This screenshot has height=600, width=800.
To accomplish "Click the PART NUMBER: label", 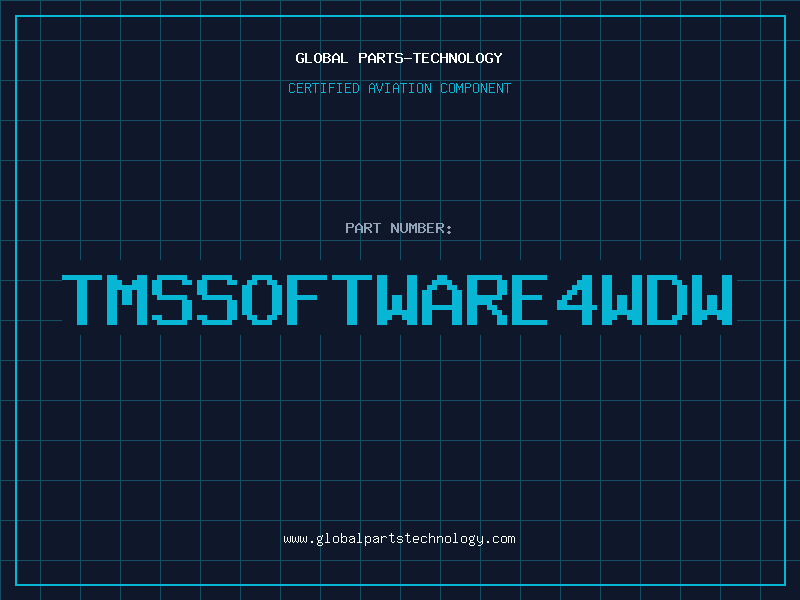I will (x=398, y=228).
